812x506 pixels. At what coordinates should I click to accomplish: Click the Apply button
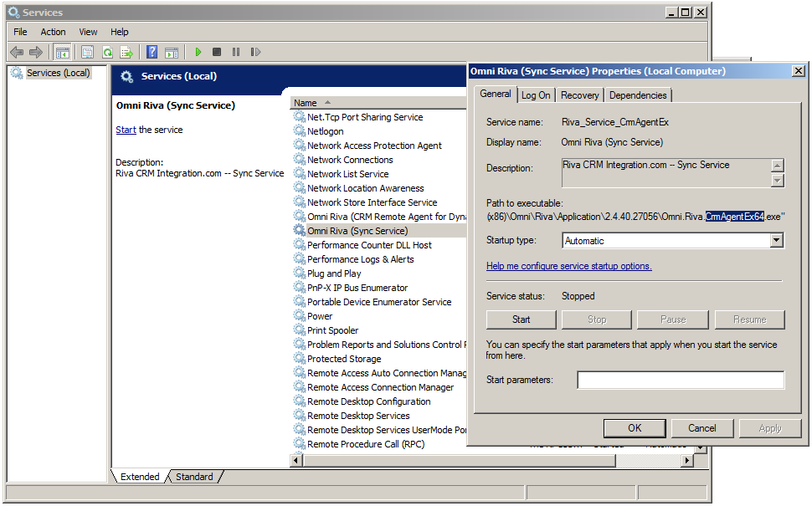770,428
